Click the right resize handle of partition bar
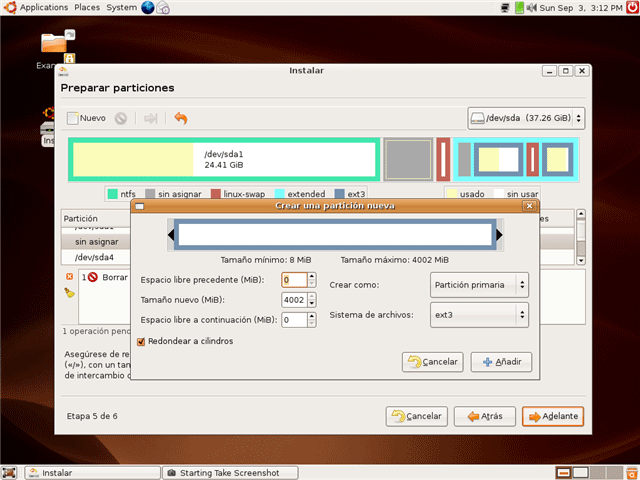The width and height of the screenshot is (640, 480). click(x=498, y=235)
